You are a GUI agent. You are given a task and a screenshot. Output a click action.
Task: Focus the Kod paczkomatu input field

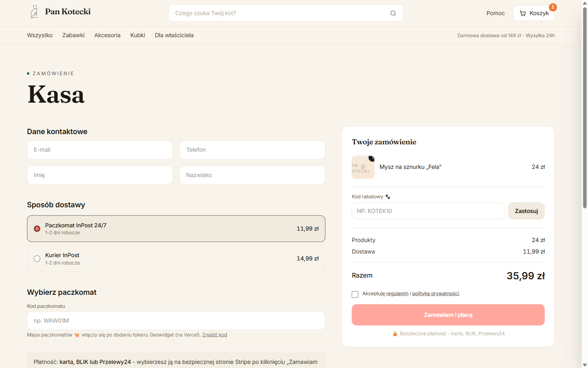click(x=176, y=321)
